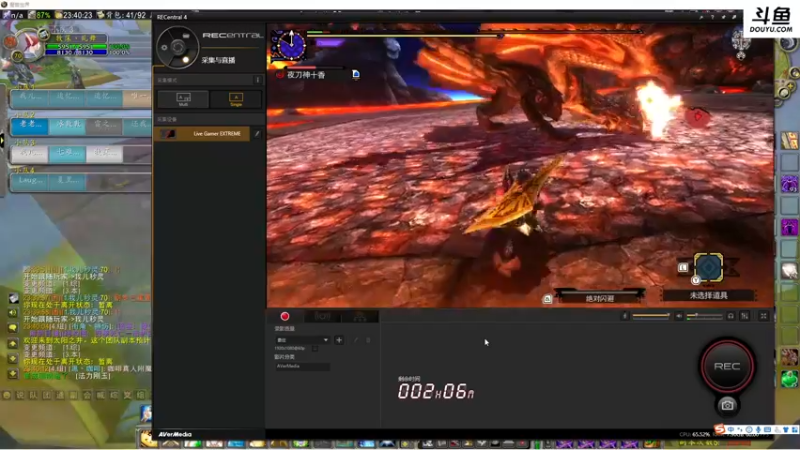The height and width of the screenshot is (450, 800).
Task: Add a new recording quality profile
Action: pyautogui.click(x=339, y=340)
